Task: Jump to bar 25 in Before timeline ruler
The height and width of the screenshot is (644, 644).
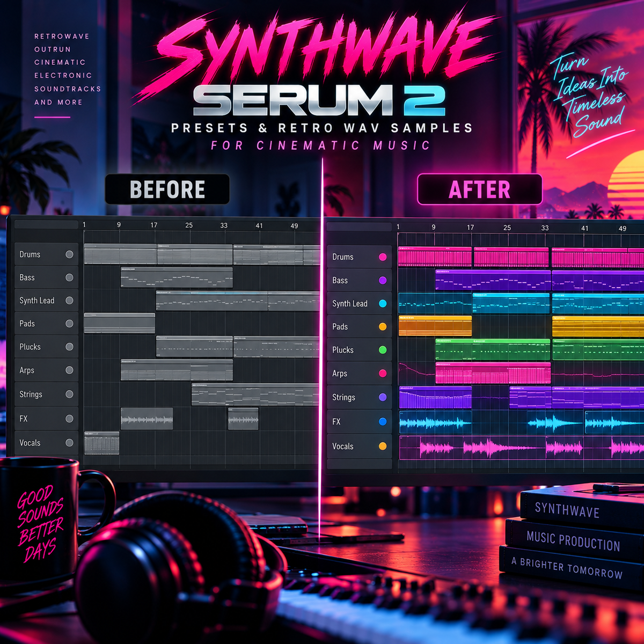Action: click(x=189, y=225)
